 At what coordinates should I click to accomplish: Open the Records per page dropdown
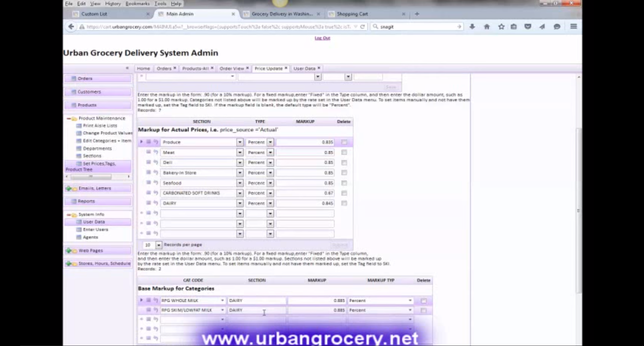point(158,245)
